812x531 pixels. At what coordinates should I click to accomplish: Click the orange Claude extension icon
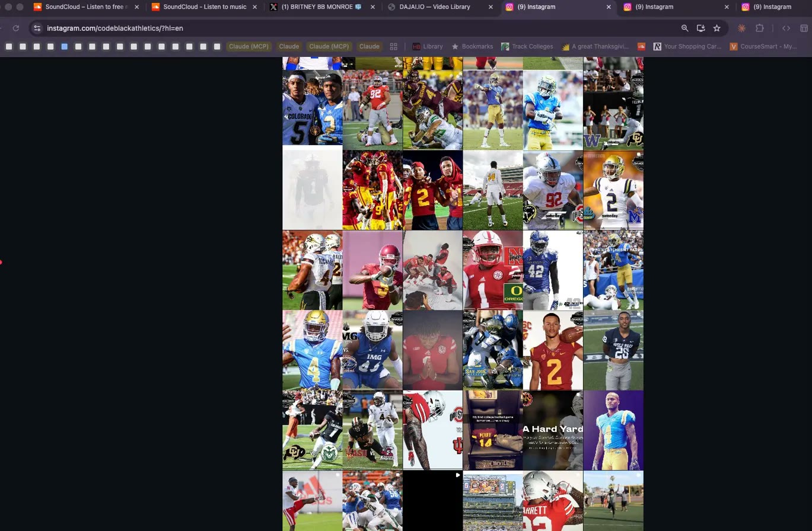pos(741,28)
